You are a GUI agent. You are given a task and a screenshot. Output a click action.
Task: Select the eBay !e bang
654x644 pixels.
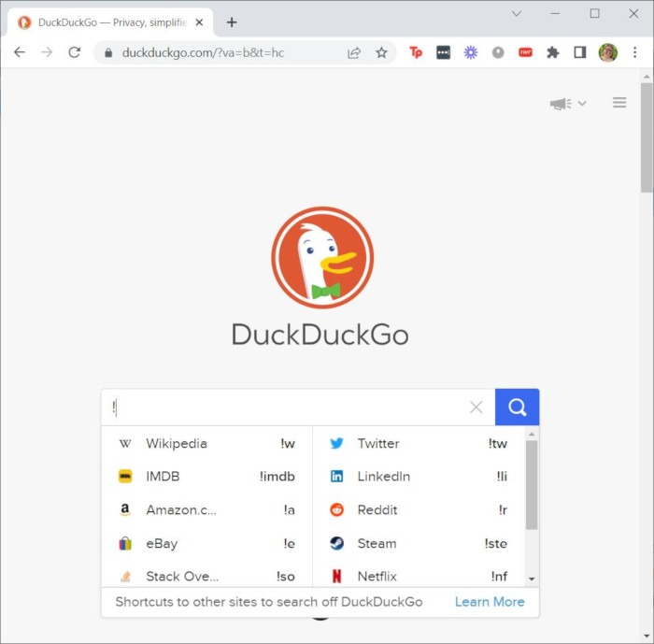(x=206, y=543)
